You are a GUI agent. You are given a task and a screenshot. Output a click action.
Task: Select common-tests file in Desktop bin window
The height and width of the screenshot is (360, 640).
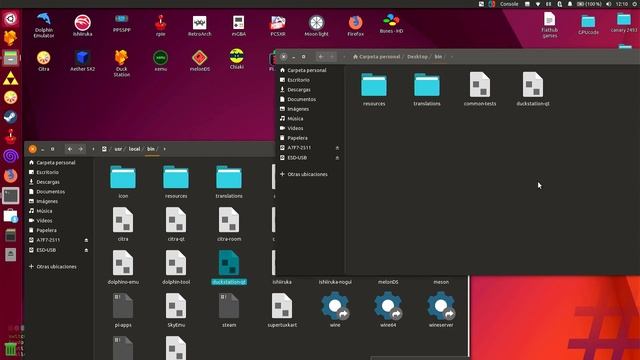[480, 89]
